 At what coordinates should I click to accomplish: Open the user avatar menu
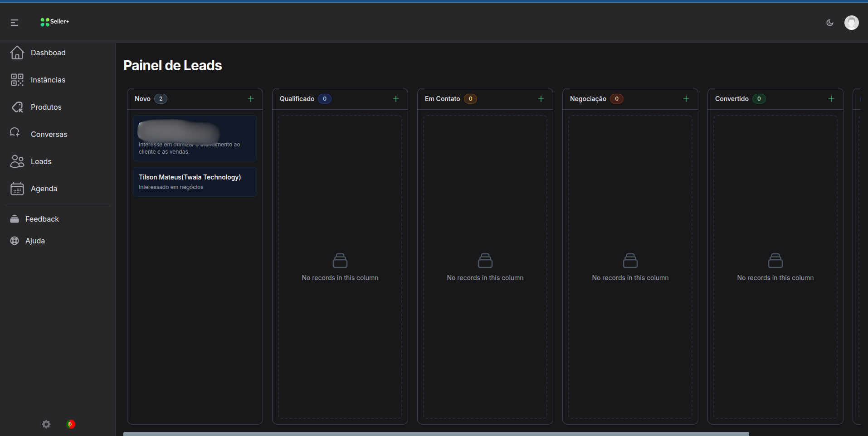(x=851, y=22)
